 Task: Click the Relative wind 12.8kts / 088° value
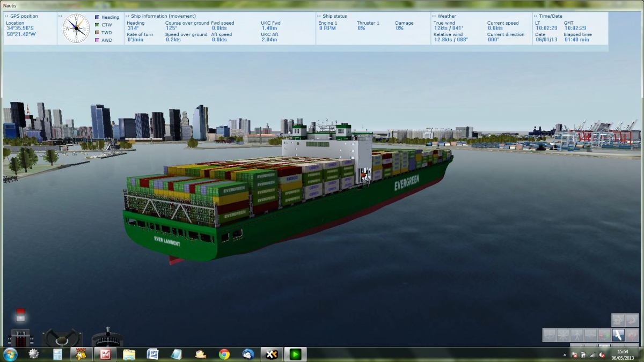[451, 40]
